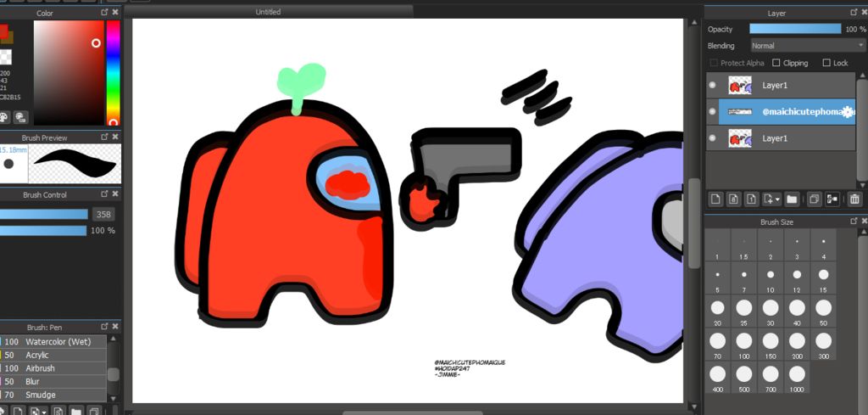This screenshot has width=868, height=415.
Task: Choose brush size 1000 preset
Action: [x=797, y=378]
